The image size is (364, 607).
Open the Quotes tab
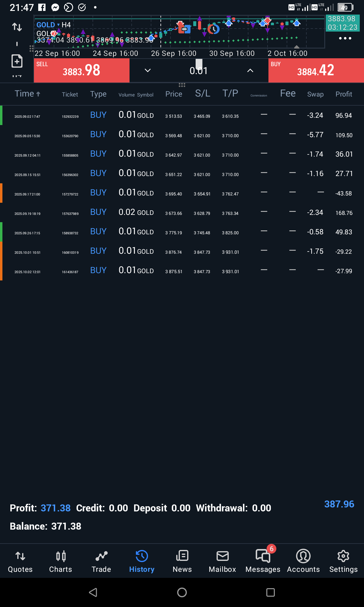[20, 561]
